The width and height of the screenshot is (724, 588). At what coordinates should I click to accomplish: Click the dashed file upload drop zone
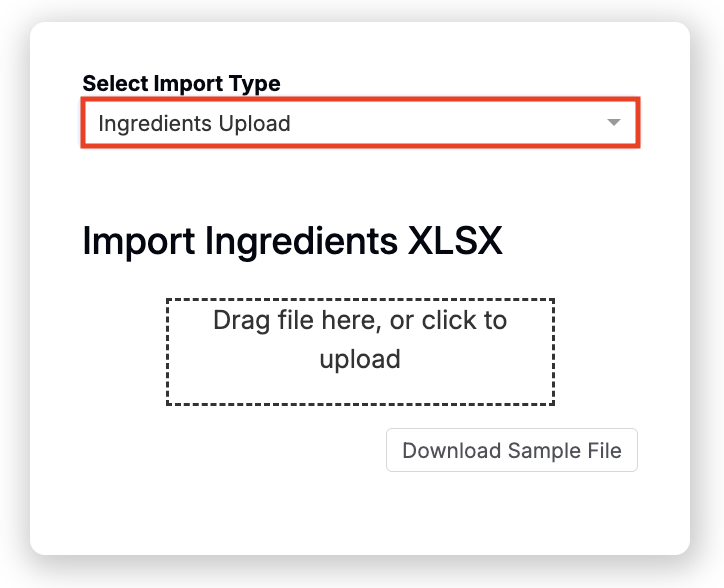point(360,351)
